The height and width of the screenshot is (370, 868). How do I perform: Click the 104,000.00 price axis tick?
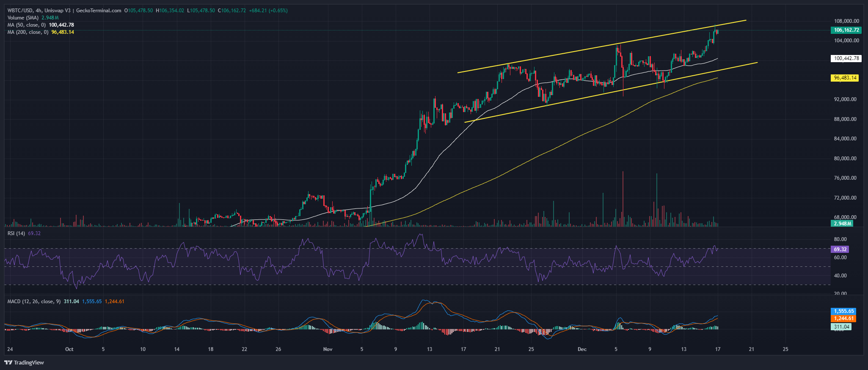(x=846, y=41)
